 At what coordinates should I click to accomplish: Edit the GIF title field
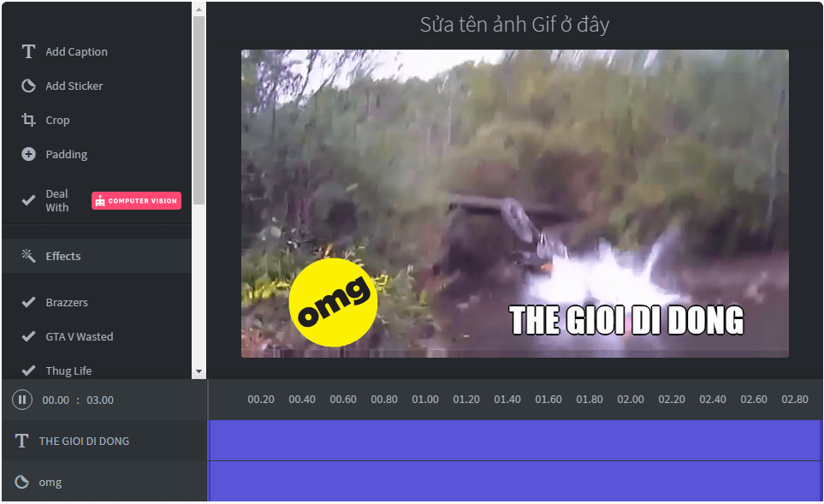[514, 25]
